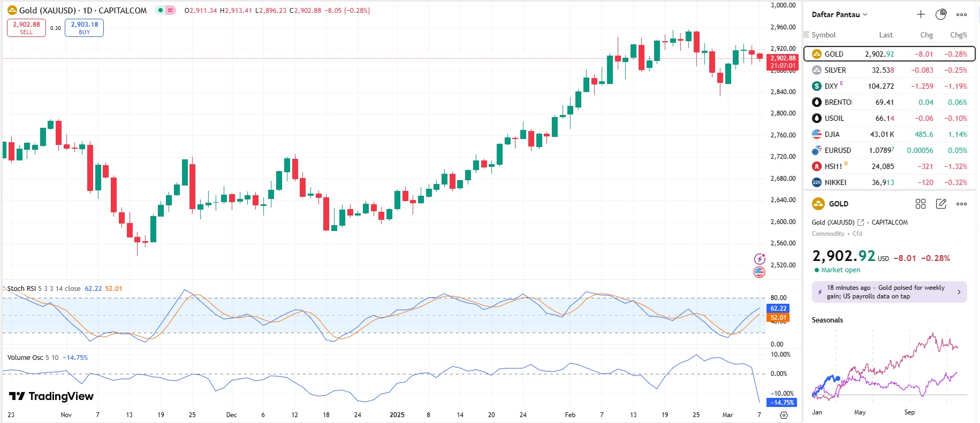Click the edit note icon beside GOLD
This screenshot has height=423, width=980.
(x=941, y=204)
